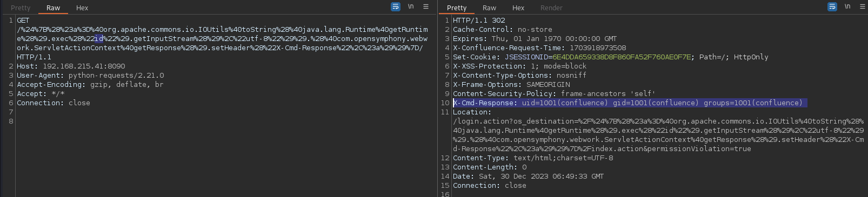Viewport: 868px width, 197px height.
Task: Click the highlighted "id" command in request URL
Action: [x=99, y=39]
